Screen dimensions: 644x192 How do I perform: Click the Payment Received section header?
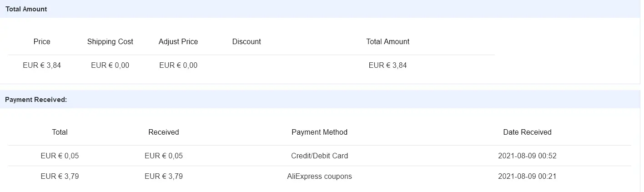(x=36, y=99)
